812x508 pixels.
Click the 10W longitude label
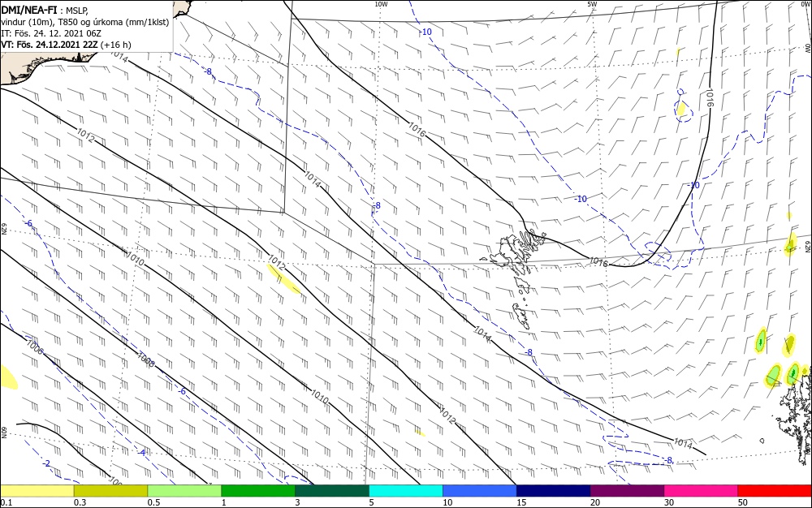(381, 4)
